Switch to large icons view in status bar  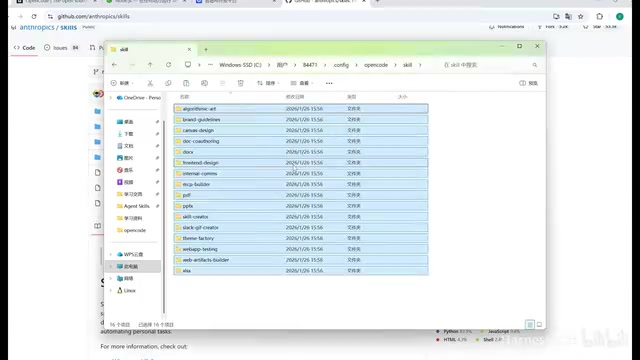pyautogui.click(x=539, y=324)
